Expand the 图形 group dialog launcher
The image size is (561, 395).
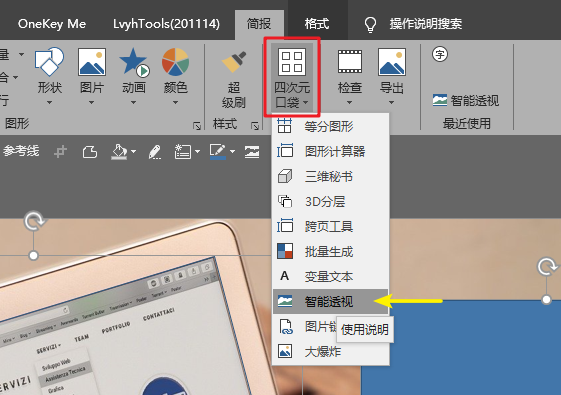[x=197, y=126]
